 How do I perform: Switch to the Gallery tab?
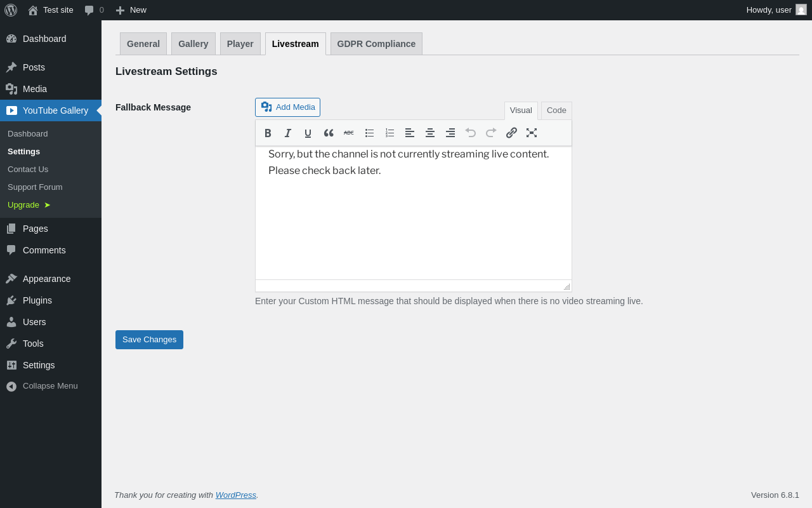tap(193, 44)
